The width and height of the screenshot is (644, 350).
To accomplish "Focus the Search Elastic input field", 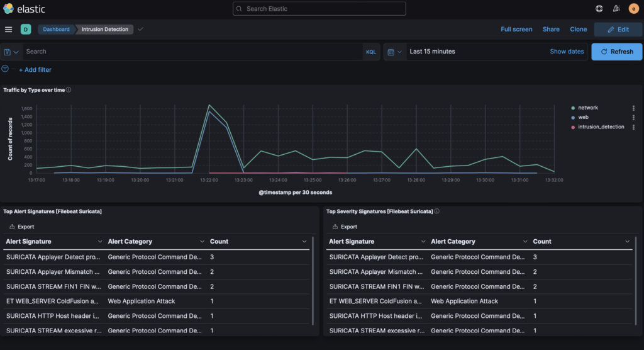I will pos(319,9).
